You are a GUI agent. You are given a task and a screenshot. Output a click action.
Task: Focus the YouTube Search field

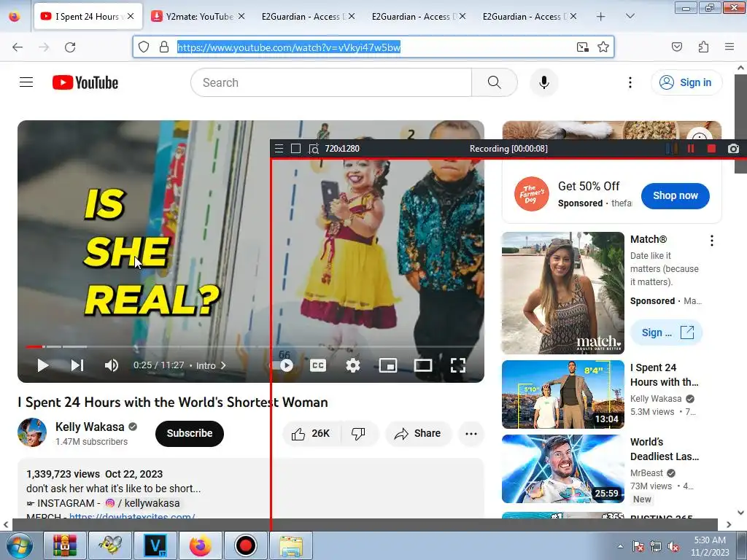(x=331, y=82)
